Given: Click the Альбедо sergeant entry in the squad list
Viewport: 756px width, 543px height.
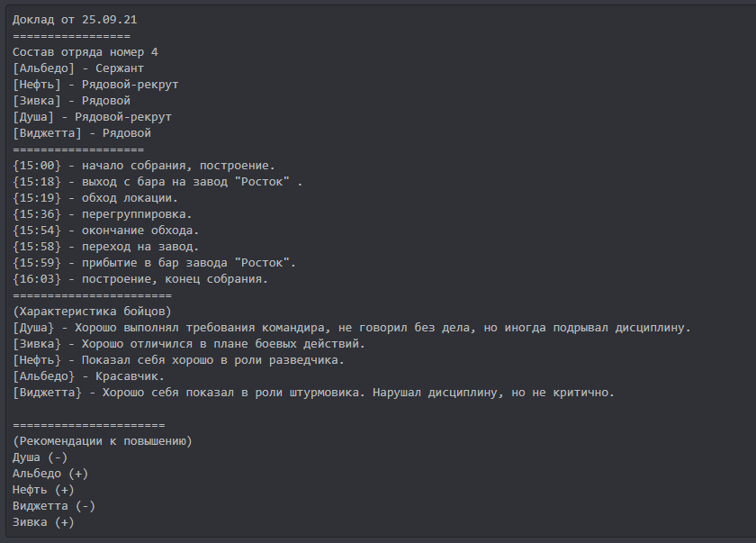Looking at the screenshot, I should [78, 68].
